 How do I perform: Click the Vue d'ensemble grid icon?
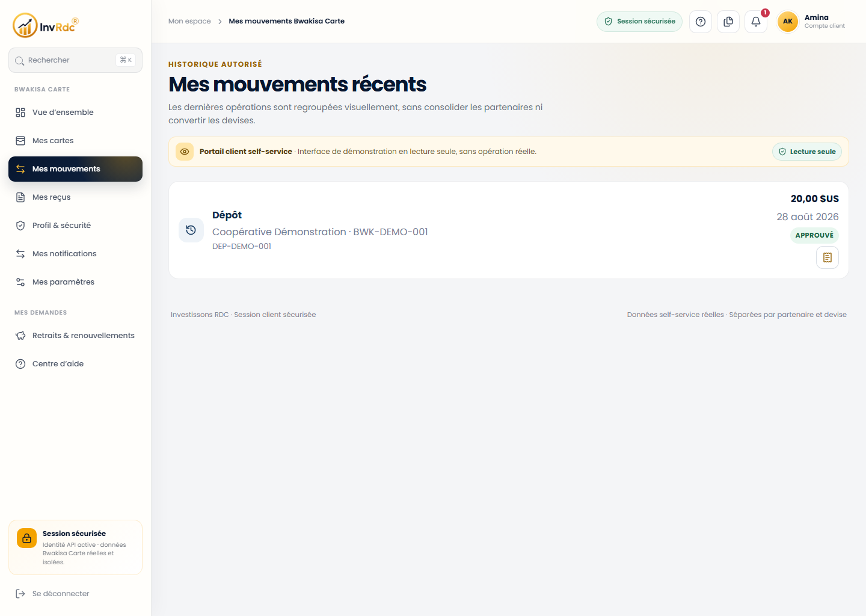(x=20, y=112)
